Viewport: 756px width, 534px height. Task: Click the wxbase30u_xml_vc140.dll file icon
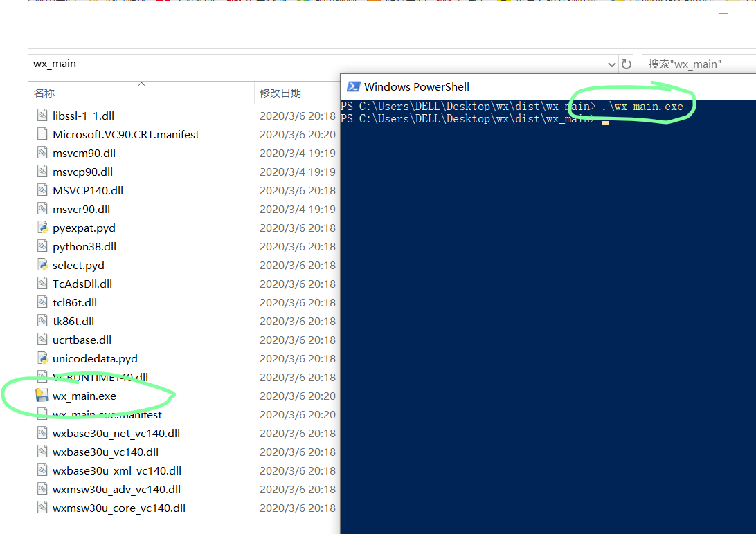pos(42,470)
